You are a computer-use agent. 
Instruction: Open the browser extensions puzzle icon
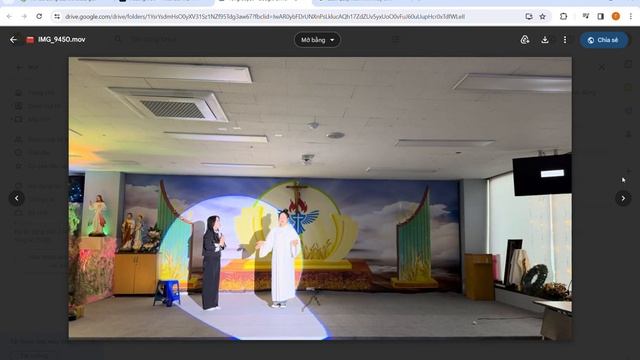point(563,16)
